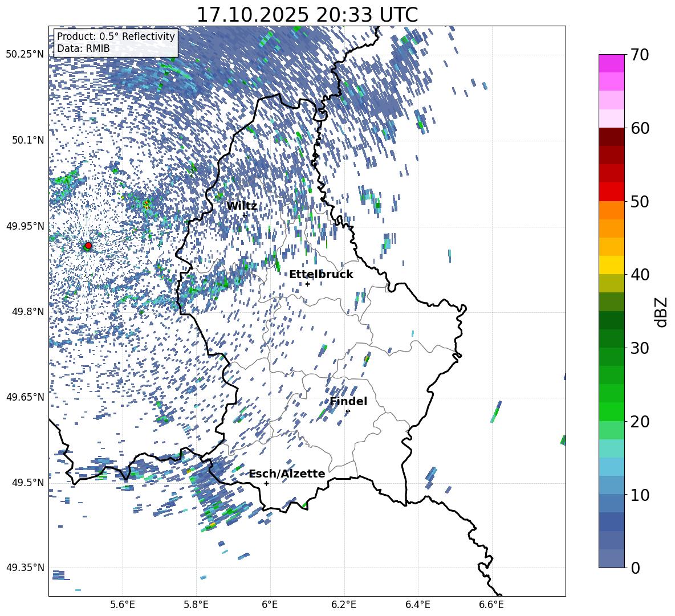Click the bright red colorbar segment near 50
675x616 pixels.
coord(612,192)
